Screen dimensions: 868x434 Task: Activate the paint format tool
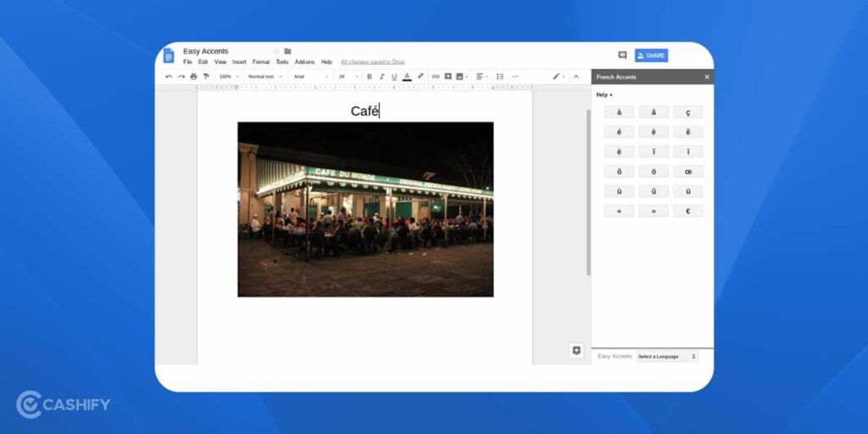coord(206,76)
